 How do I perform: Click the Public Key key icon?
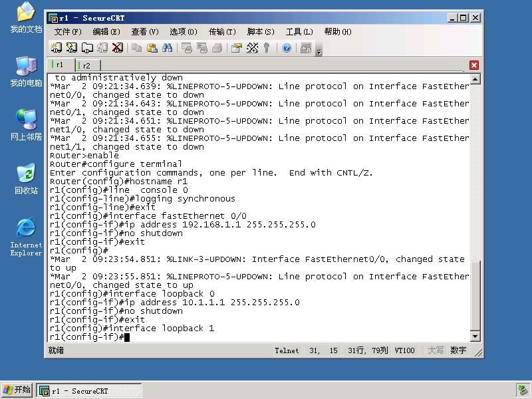[x=267, y=48]
